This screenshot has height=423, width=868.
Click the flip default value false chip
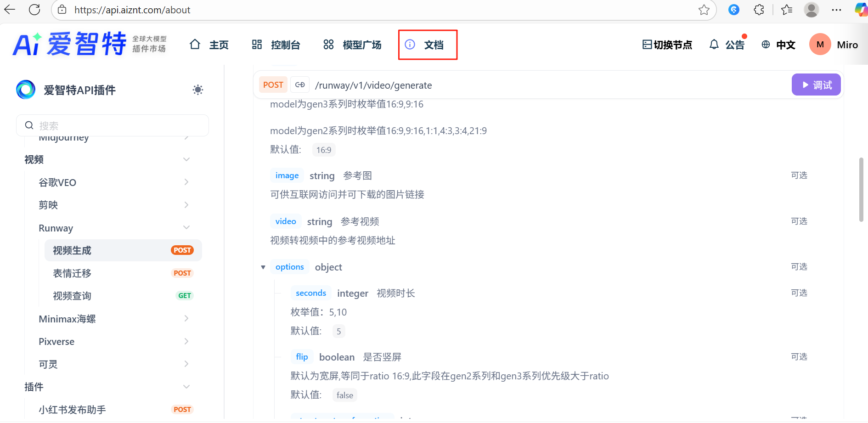345,395
